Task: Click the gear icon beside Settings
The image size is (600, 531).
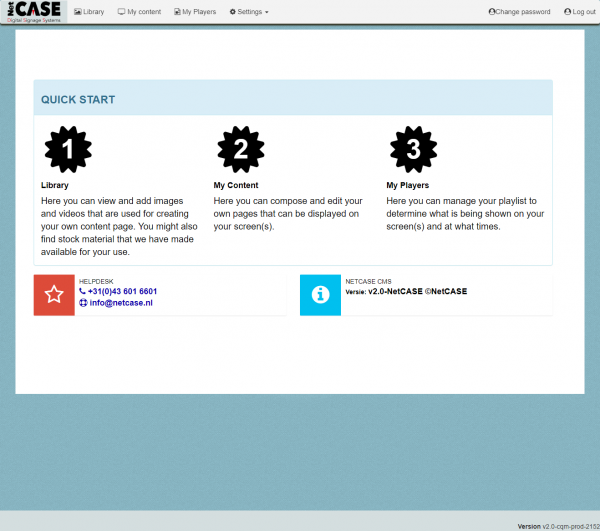Action: point(233,12)
